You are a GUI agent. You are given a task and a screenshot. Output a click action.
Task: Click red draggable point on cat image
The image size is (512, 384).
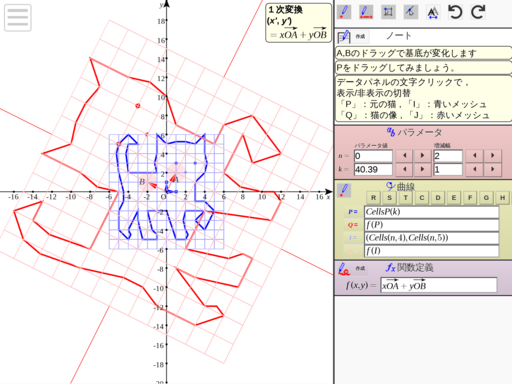138,106
